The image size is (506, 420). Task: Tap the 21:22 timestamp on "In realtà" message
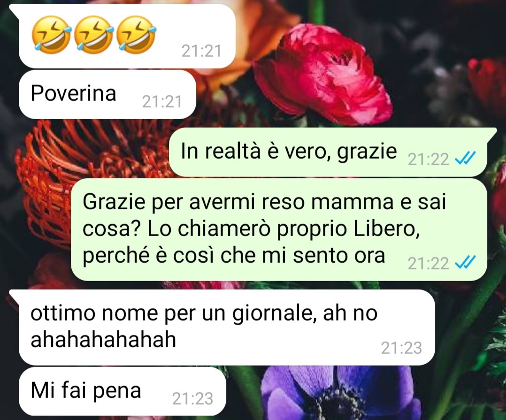point(428,160)
